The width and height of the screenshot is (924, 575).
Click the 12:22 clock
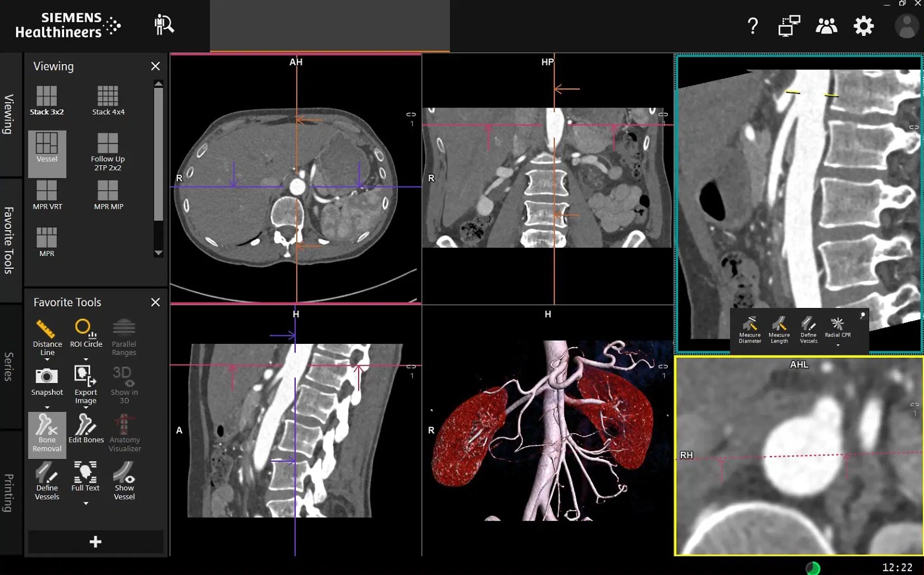pos(897,567)
